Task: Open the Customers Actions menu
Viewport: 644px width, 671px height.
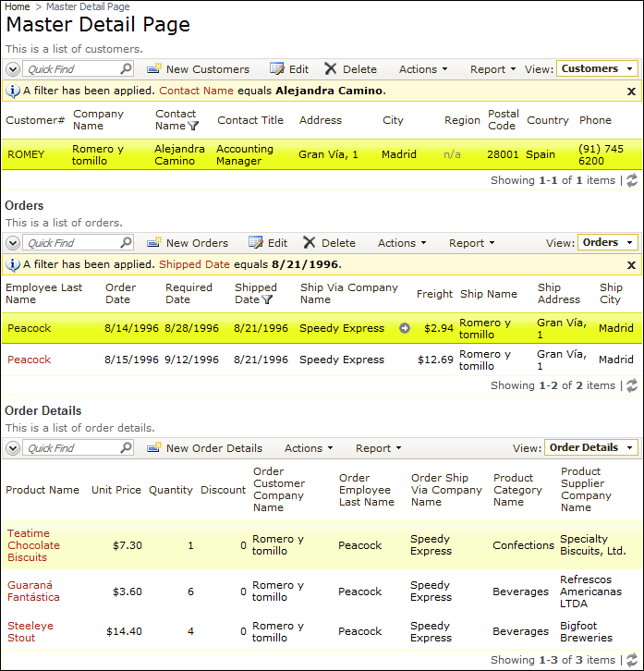Action: (422, 69)
